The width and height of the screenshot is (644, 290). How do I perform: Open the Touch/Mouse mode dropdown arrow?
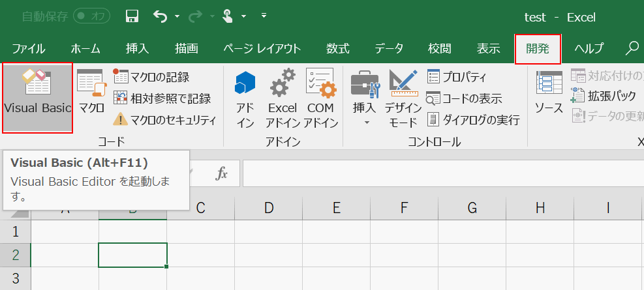(x=243, y=16)
